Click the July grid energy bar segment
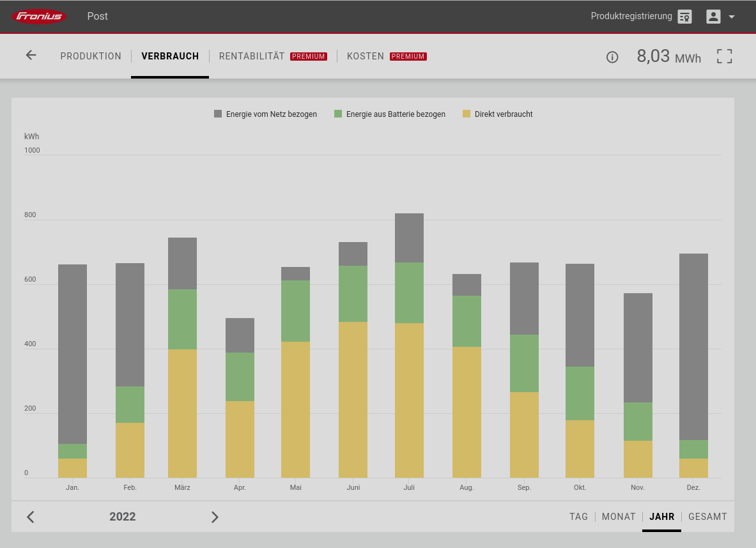 409,238
